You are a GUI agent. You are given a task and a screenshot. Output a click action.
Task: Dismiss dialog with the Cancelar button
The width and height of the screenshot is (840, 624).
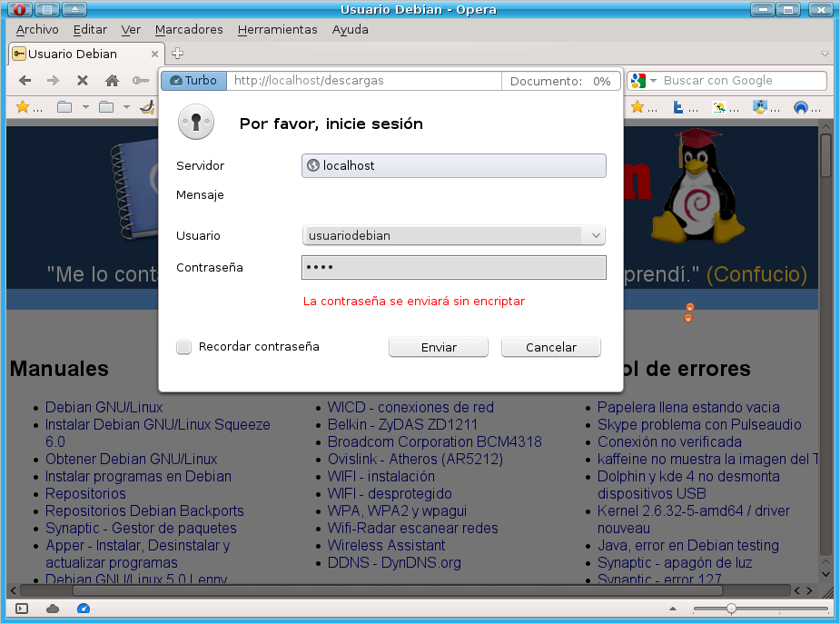tap(551, 347)
